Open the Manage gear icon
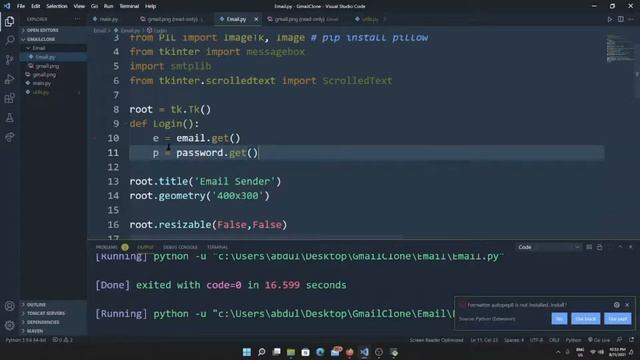The width and height of the screenshot is (640, 360). (x=9, y=325)
